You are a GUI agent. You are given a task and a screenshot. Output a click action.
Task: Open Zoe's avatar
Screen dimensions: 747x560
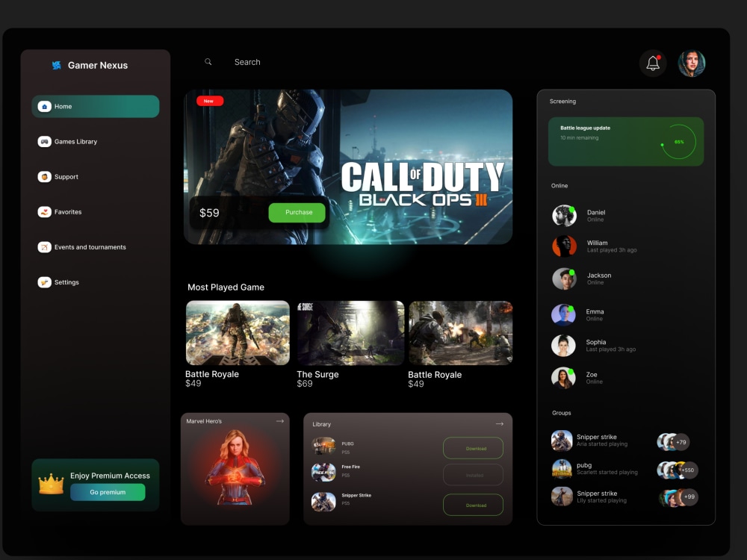(563, 378)
